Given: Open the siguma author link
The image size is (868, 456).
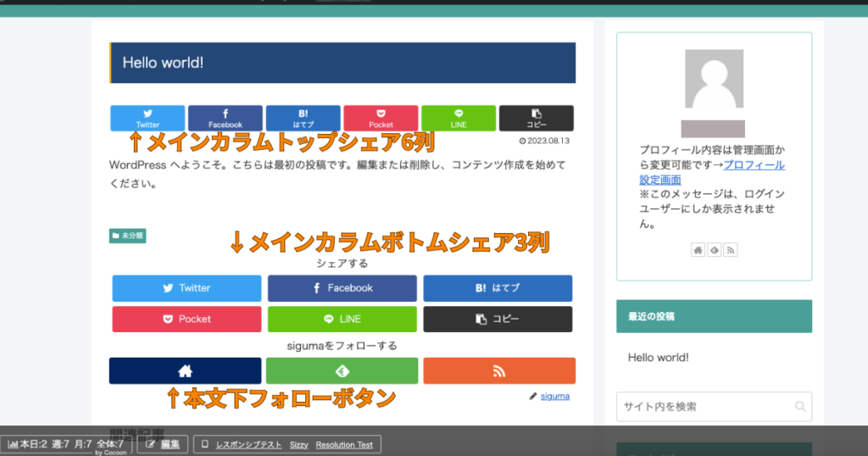Looking at the screenshot, I should click(x=554, y=396).
